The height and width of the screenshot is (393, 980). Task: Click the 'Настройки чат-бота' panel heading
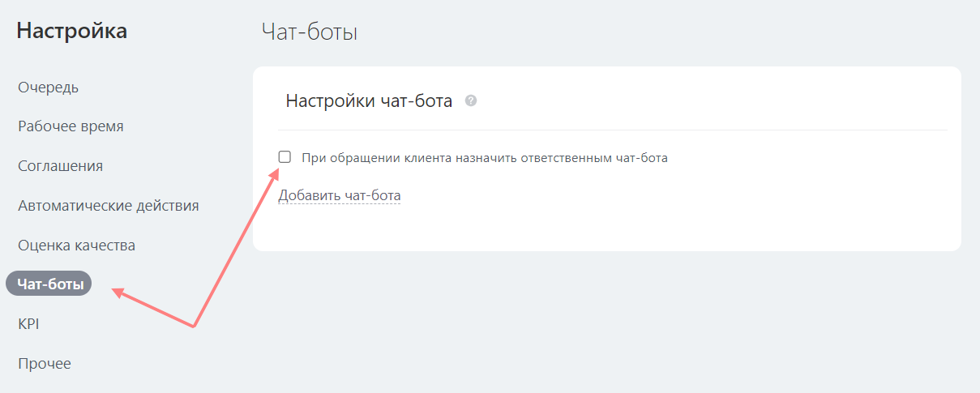point(369,101)
